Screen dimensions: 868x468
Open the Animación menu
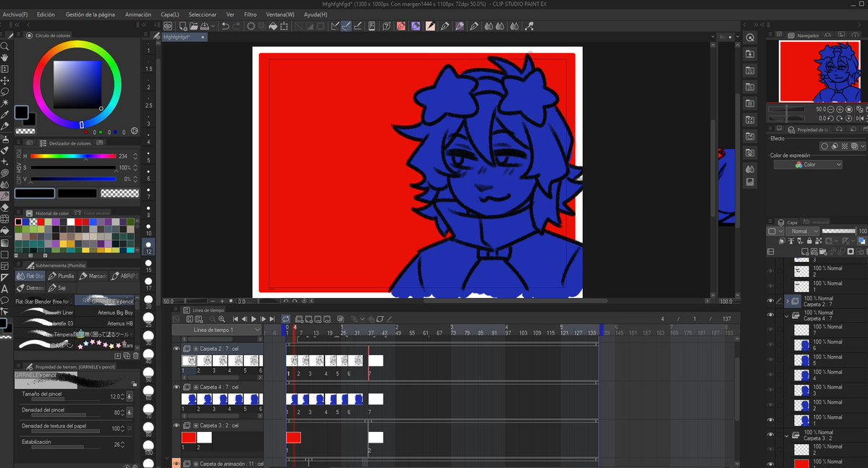click(x=138, y=14)
